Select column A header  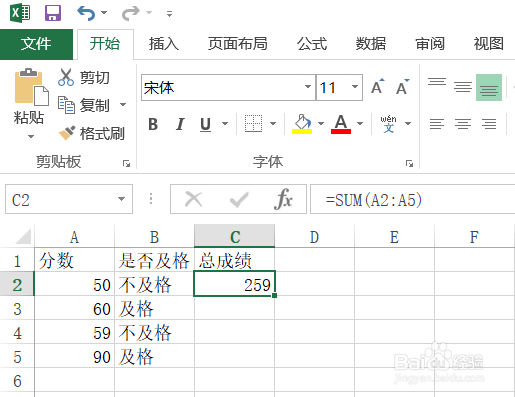click(x=74, y=237)
